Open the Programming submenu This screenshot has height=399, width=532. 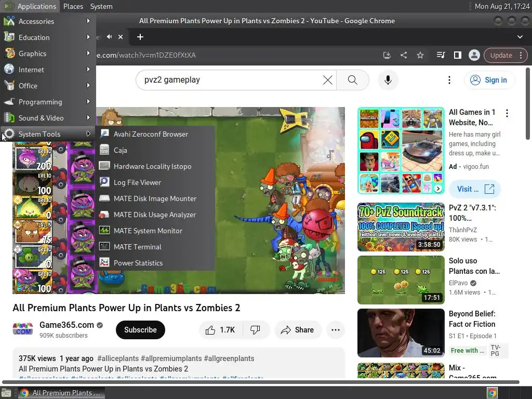[48, 102]
